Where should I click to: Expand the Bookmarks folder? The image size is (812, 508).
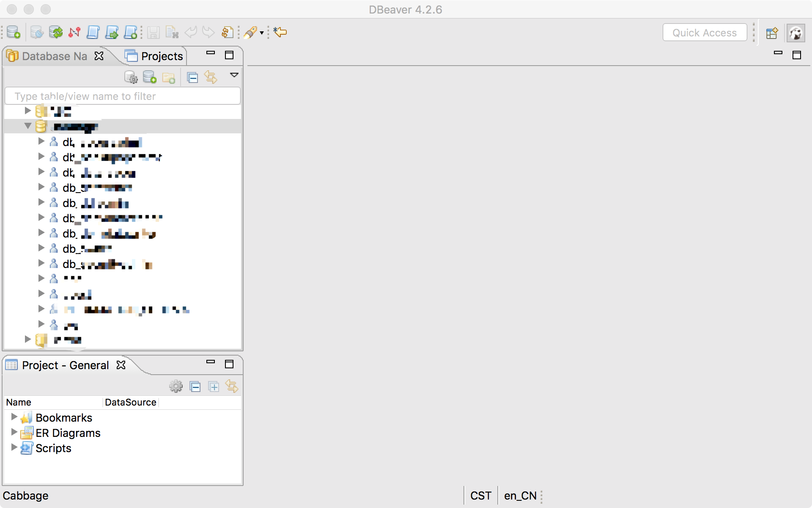click(x=14, y=417)
